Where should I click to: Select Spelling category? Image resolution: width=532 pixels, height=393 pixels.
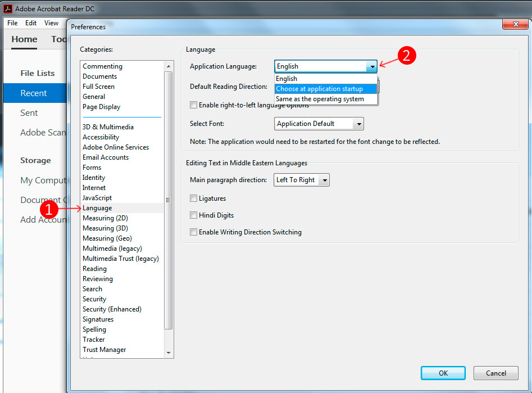[x=94, y=329]
